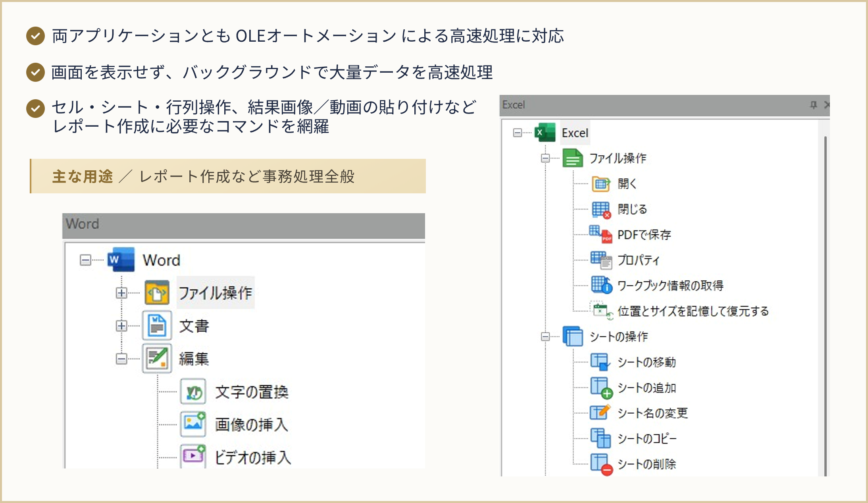Click the Excel app icon in tree root
The height and width of the screenshot is (503, 868).
click(x=545, y=133)
